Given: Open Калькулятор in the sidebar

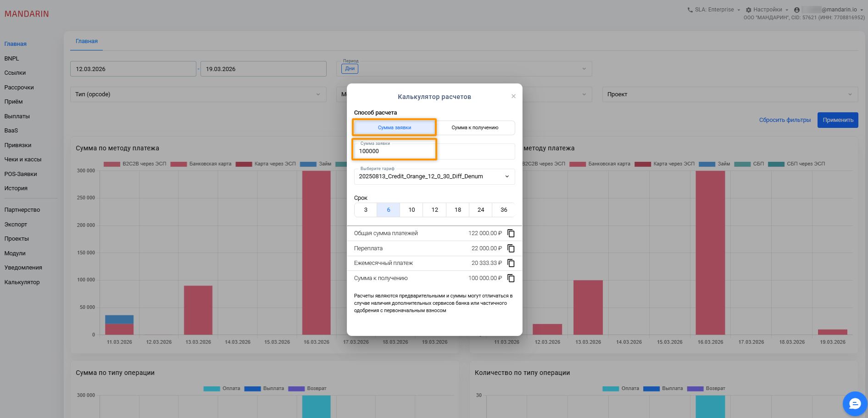Looking at the screenshot, I should [x=22, y=282].
